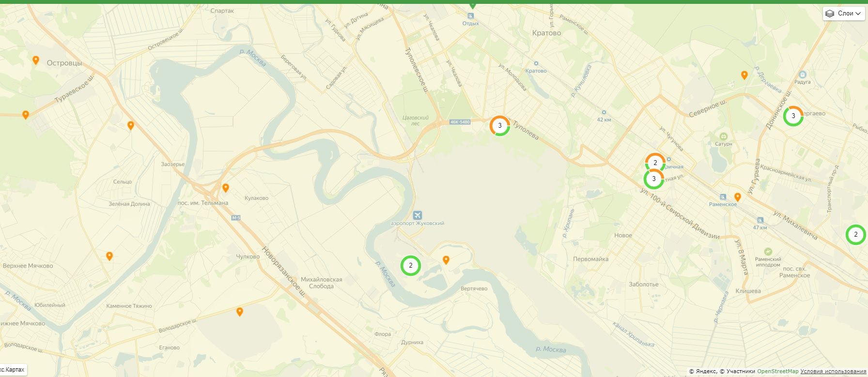Screen dimensions: 868x377
Task: Open the Условия использования link
Action: [833, 371]
